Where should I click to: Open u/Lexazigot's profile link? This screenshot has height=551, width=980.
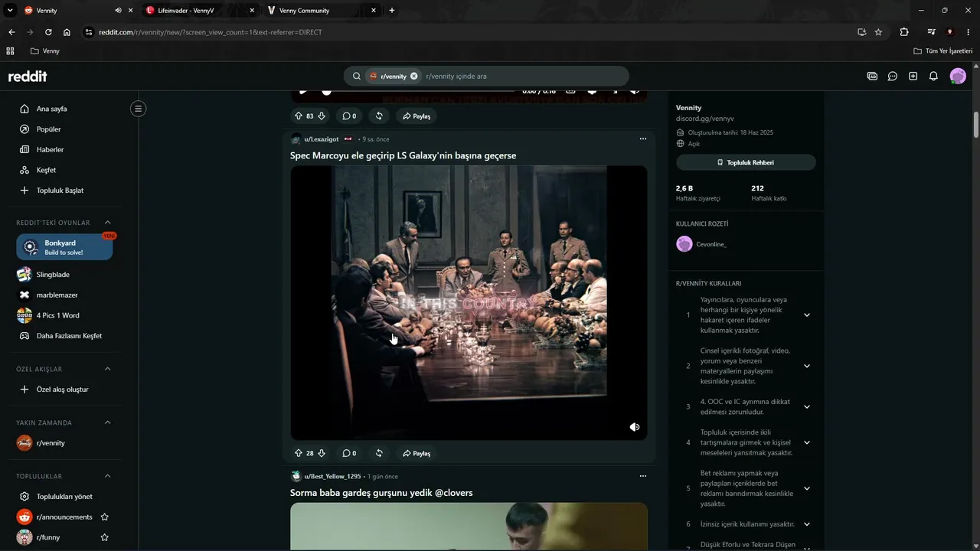(321, 139)
